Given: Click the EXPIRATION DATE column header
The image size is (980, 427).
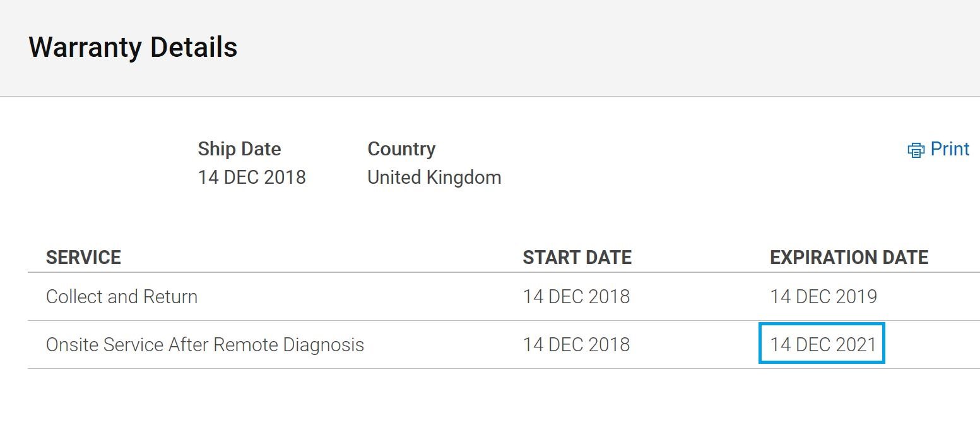Looking at the screenshot, I should click(849, 258).
